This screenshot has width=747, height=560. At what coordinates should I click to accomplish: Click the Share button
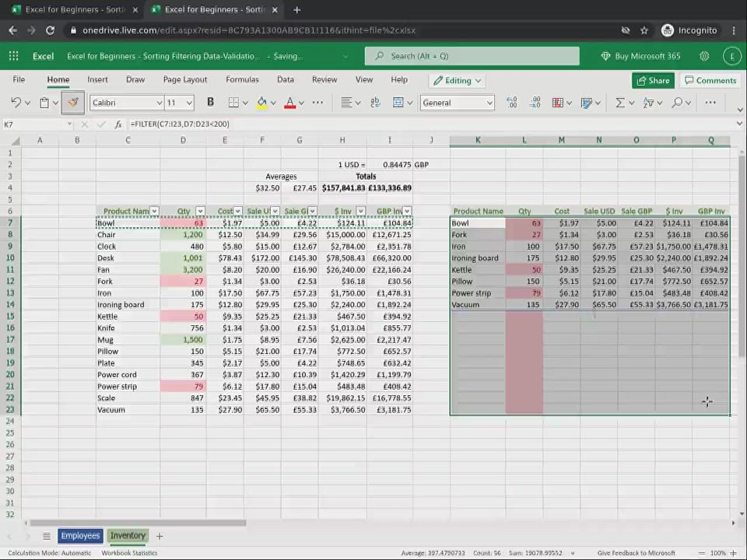click(653, 80)
